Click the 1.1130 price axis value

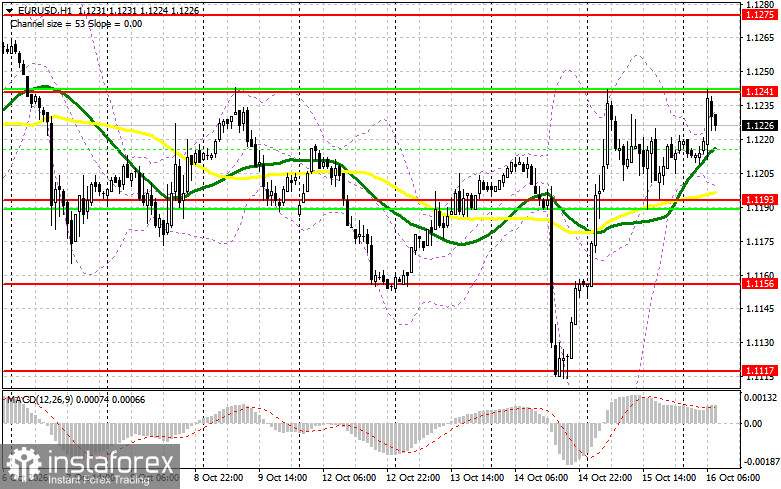tap(760, 343)
